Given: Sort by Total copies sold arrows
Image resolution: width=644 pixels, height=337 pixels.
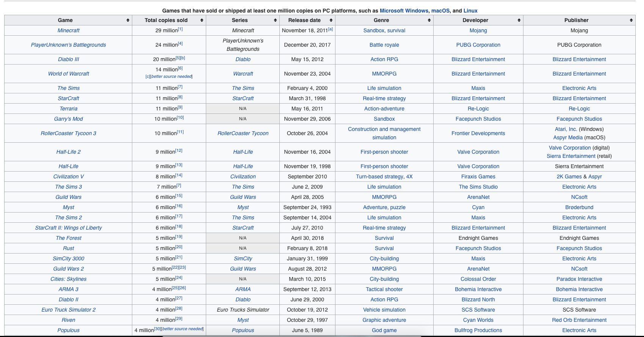Looking at the screenshot, I should point(202,20).
